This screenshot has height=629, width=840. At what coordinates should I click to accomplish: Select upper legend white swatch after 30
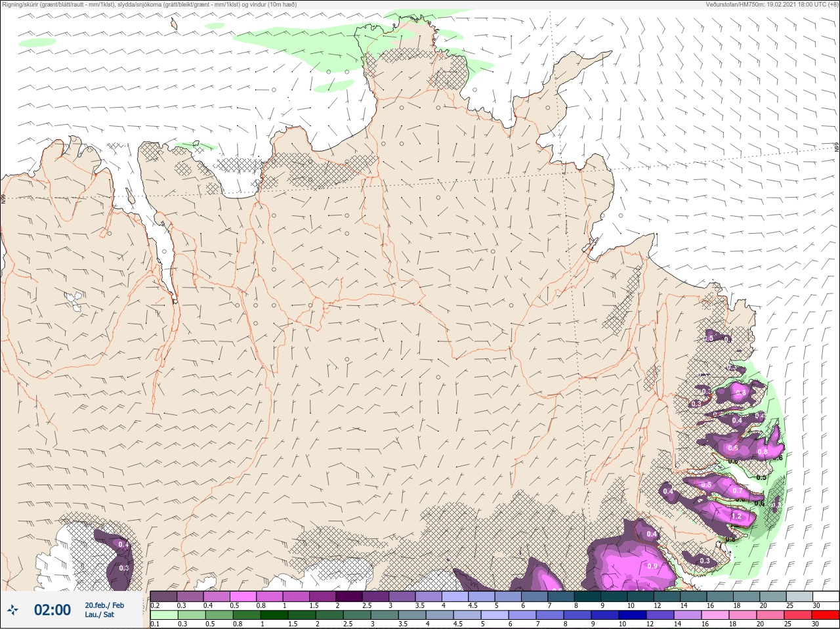(826, 596)
